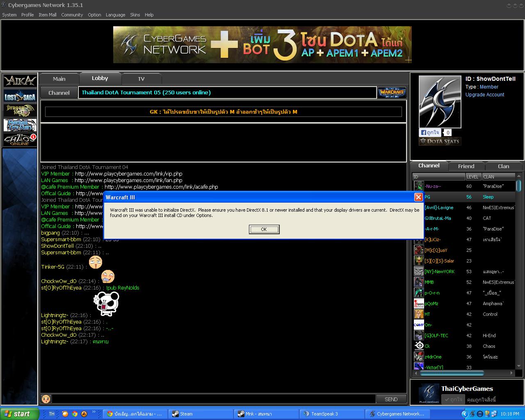Screen dimensions: 525x420
Task: Launch Chrome from the quick launch bar
Action: tap(75, 414)
